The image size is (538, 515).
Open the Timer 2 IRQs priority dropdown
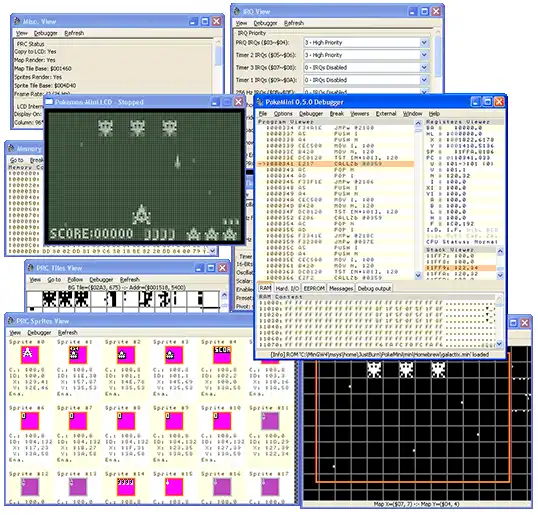(424, 55)
